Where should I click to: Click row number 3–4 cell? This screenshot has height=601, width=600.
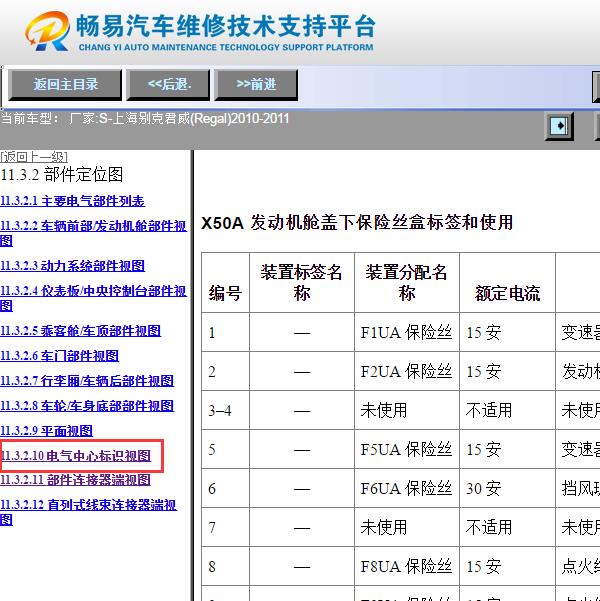(x=225, y=411)
